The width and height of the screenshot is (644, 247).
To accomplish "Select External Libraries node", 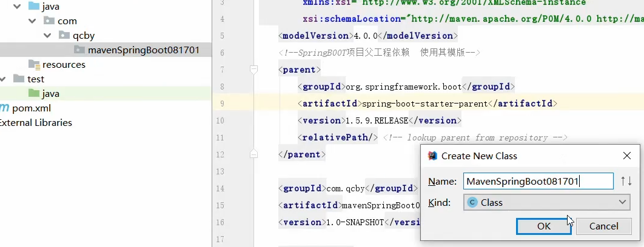I will pos(35,123).
